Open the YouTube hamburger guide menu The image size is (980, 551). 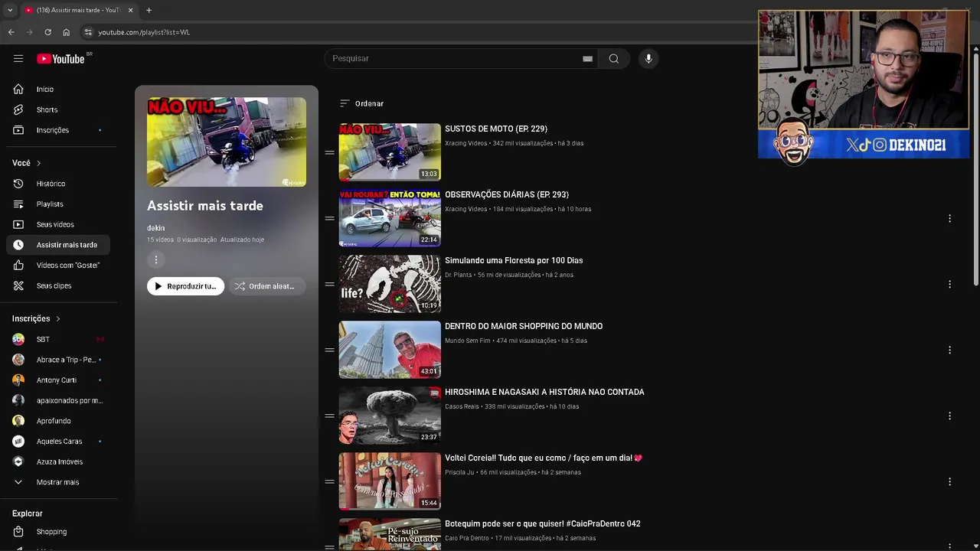[18, 58]
